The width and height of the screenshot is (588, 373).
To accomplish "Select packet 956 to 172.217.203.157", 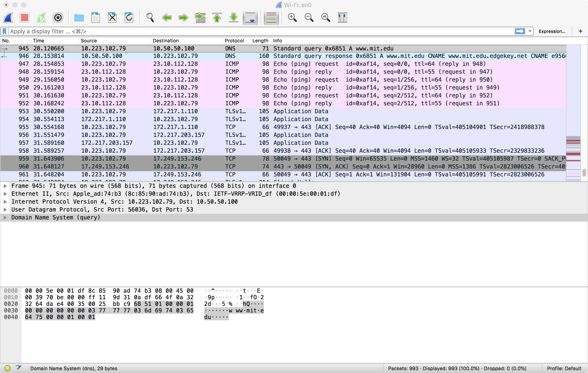I will (283, 135).
